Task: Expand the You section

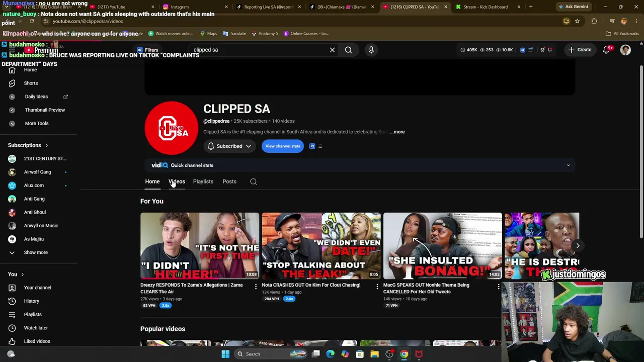Action: pyautogui.click(x=16, y=275)
